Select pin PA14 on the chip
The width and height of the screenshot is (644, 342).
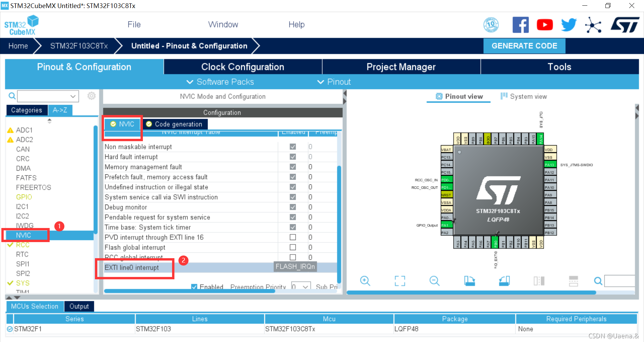tap(540, 138)
